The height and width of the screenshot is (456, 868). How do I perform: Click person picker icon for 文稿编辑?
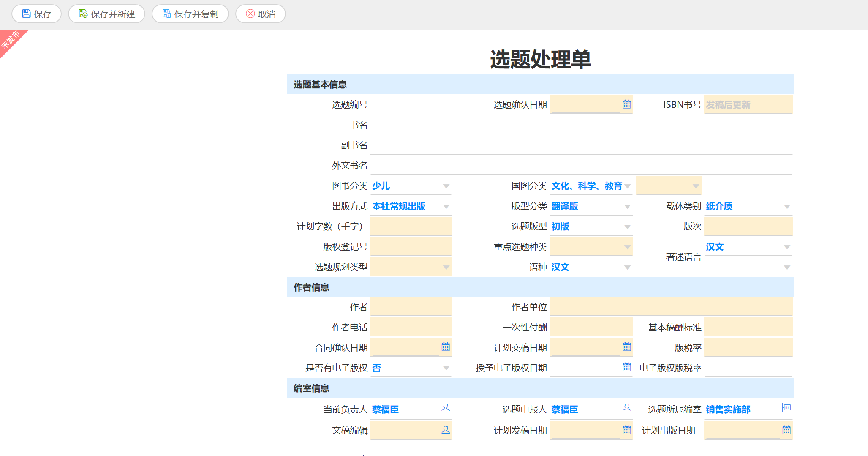(x=446, y=430)
